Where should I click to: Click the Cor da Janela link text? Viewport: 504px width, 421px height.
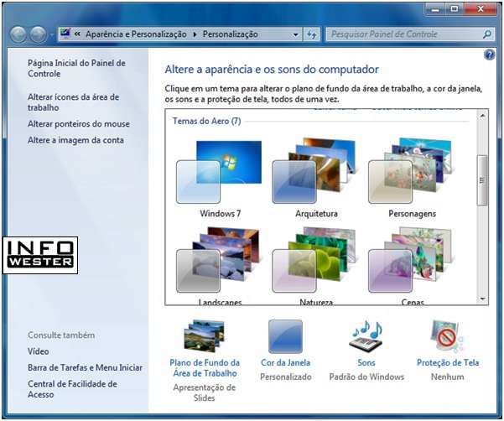pyautogui.click(x=285, y=363)
